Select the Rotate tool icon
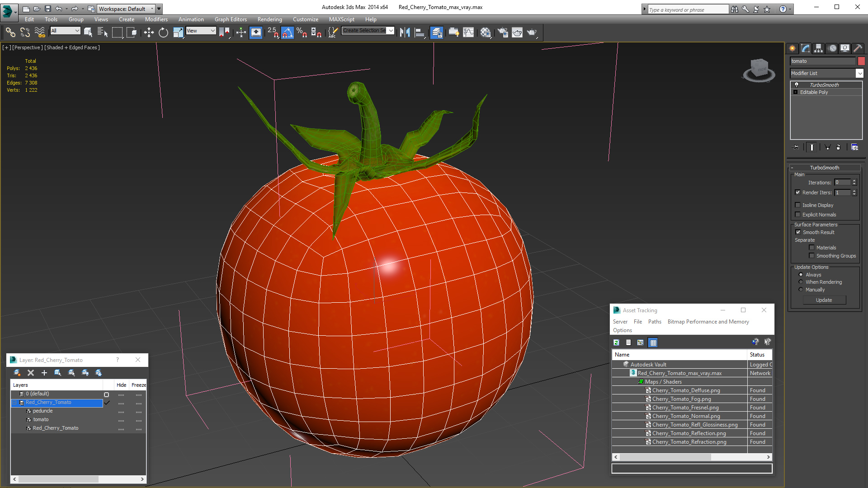The width and height of the screenshot is (868, 488). [163, 32]
